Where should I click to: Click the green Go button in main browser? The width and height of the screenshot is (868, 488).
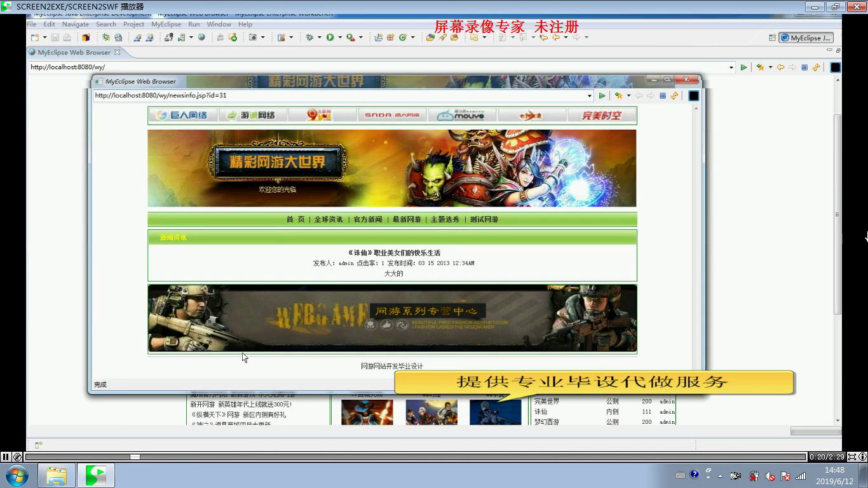pyautogui.click(x=743, y=67)
